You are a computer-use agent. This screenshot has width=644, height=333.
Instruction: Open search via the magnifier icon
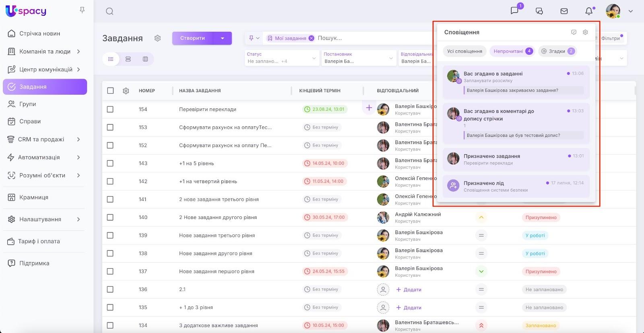click(109, 11)
